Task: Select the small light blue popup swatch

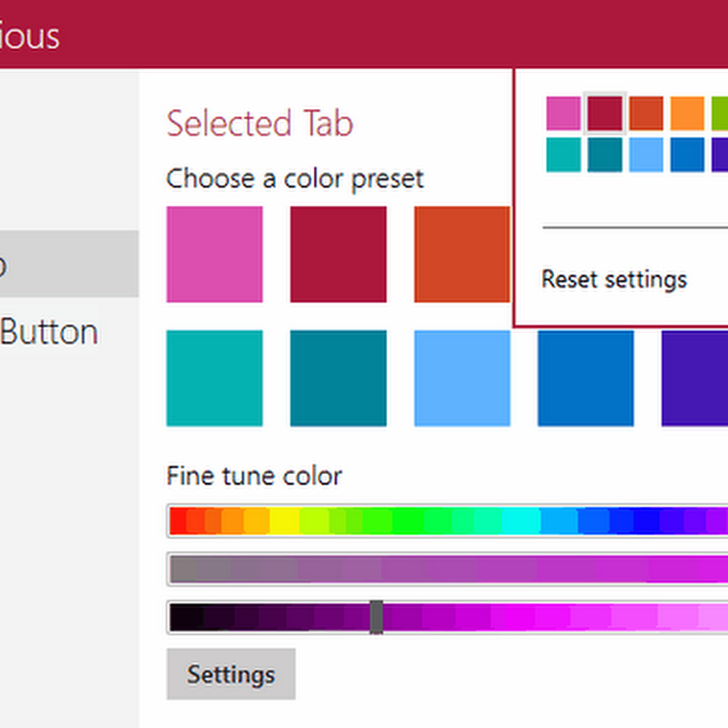Action: (x=646, y=155)
